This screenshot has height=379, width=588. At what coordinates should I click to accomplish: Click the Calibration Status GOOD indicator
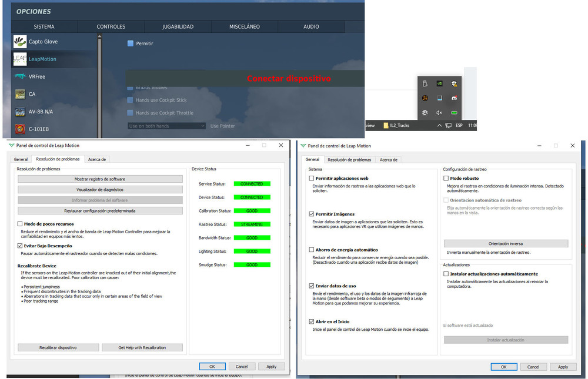point(252,211)
